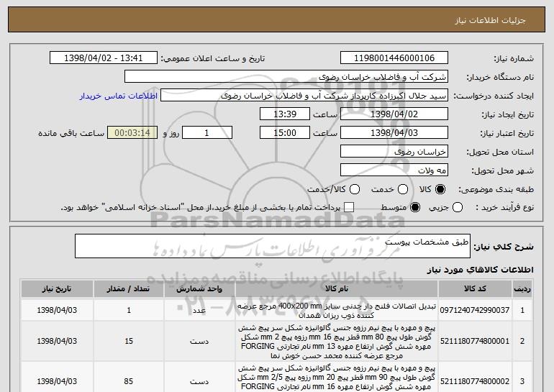The width and height of the screenshot is (554, 392).
Task: Select the کالا/خدمت radio option
Action: pyautogui.click(x=355, y=189)
